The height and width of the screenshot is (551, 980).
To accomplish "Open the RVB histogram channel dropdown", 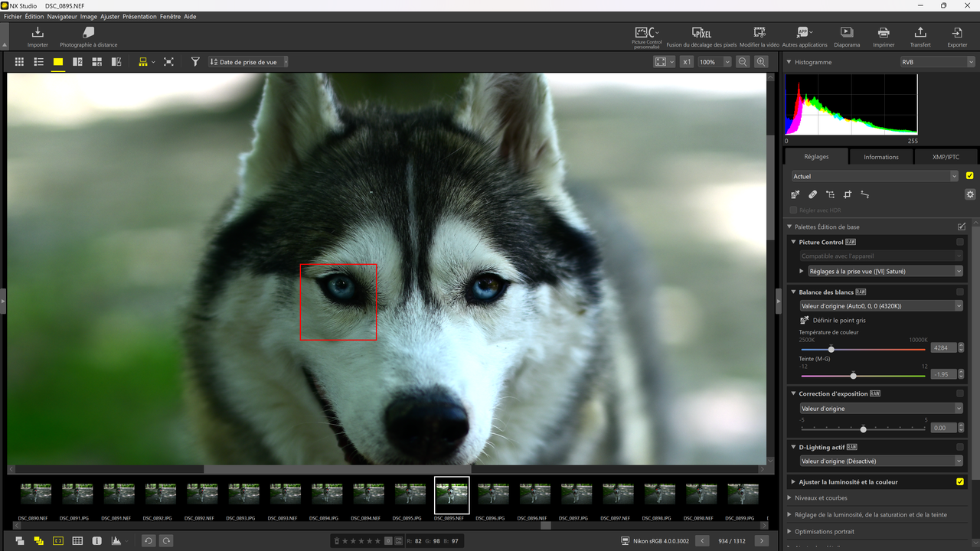I will click(x=937, y=62).
